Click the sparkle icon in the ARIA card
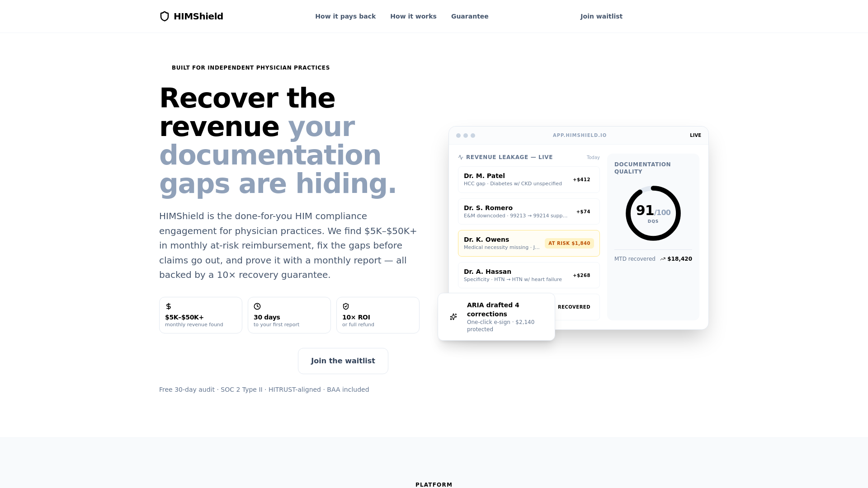This screenshot has height=488, width=868. pos(453,317)
